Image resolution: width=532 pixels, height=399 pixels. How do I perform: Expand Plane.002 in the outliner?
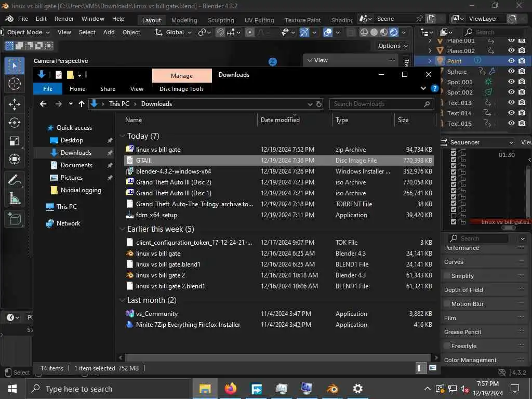tap(430, 50)
